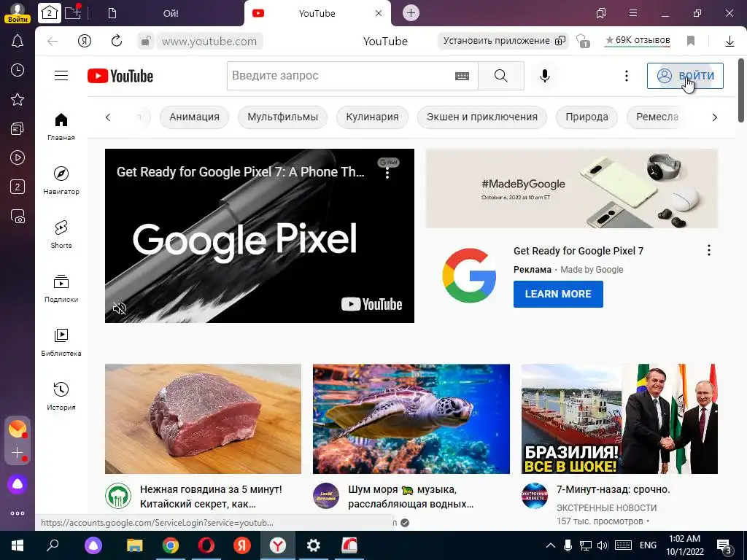
Task: Open File Explorer from taskbar
Action: [x=135, y=545]
